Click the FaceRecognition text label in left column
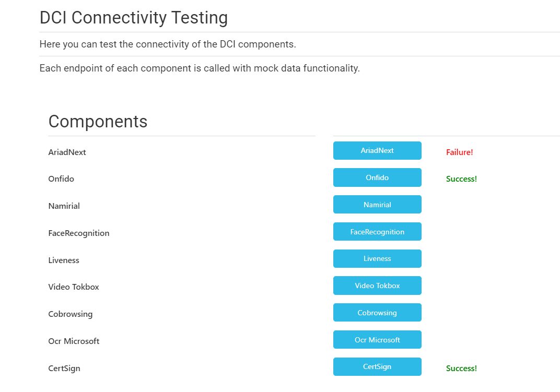The height and width of the screenshot is (392, 560). pyautogui.click(x=79, y=233)
